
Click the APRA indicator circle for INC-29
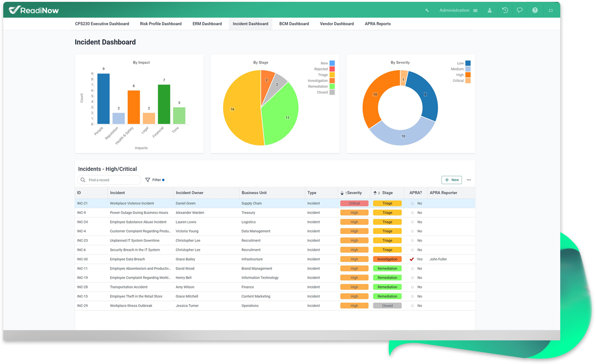point(412,306)
